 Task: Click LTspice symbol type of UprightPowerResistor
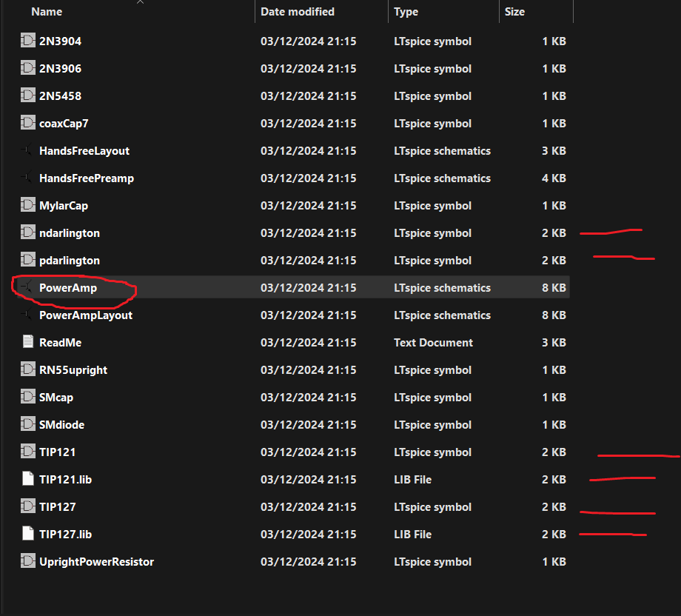click(432, 561)
